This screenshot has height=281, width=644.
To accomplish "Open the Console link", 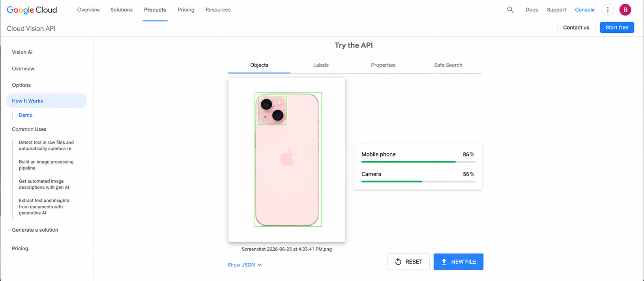I will click(584, 10).
